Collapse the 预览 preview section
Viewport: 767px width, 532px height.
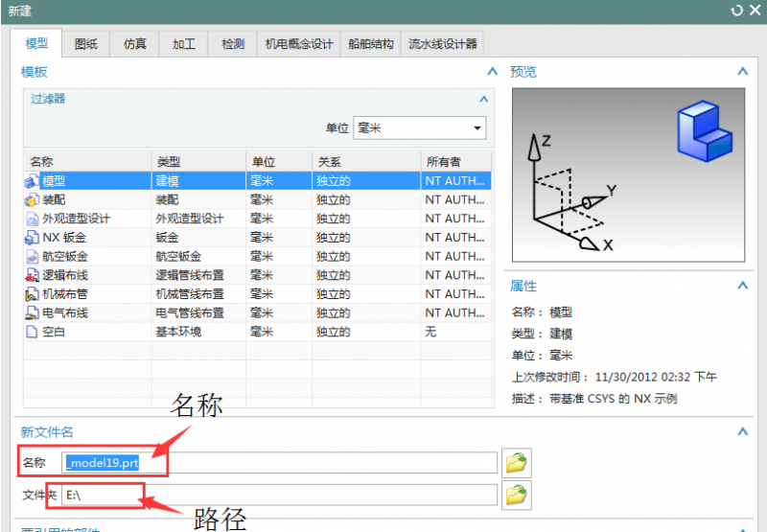pos(741,72)
